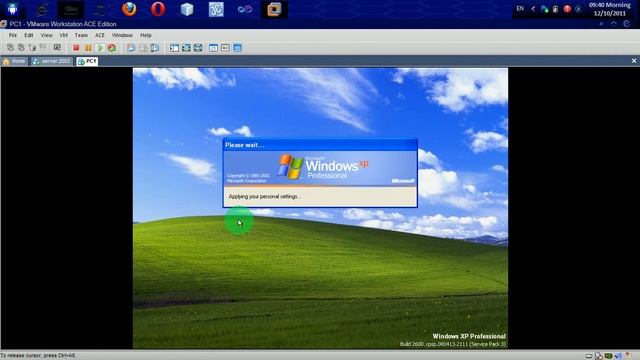Screen dimensions: 640x360
Task: Click the PC1 - VMware Workstation ACE Edition title
Action: pyautogui.click(x=63, y=24)
